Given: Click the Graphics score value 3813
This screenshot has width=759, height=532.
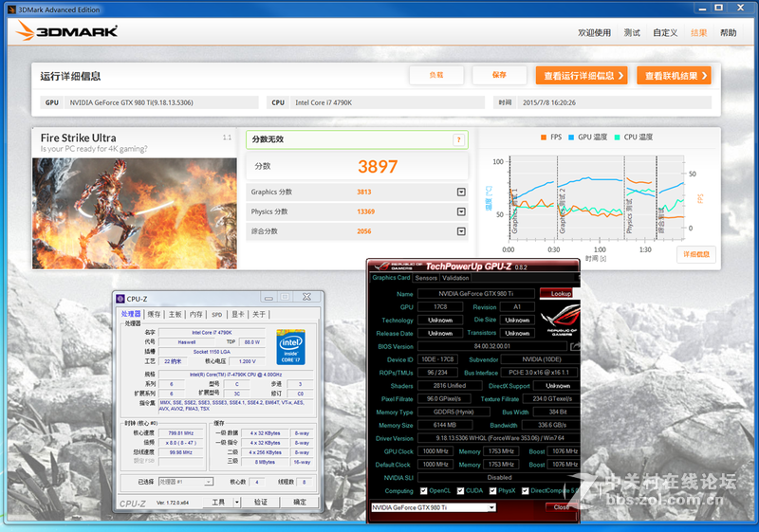Looking at the screenshot, I should click(x=364, y=192).
